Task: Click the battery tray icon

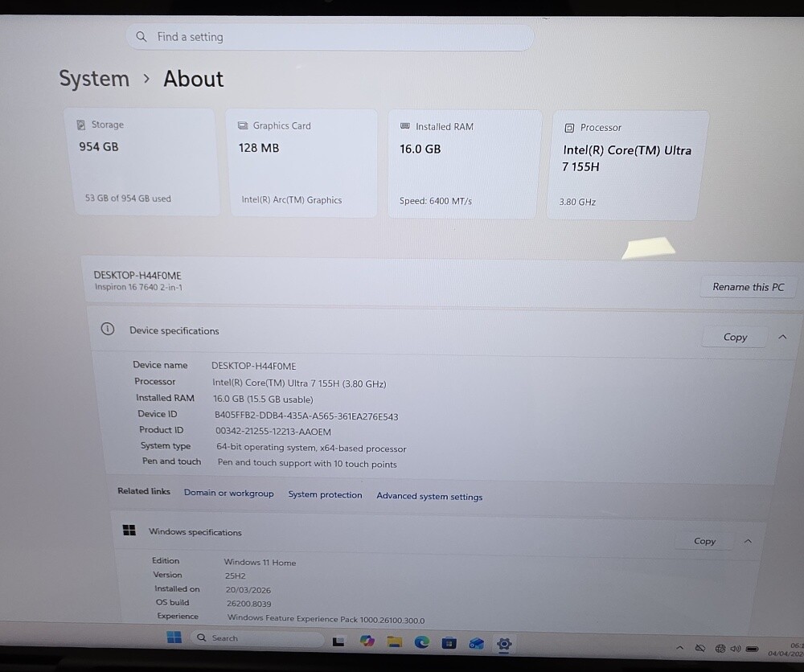Action: [x=753, y=649]
